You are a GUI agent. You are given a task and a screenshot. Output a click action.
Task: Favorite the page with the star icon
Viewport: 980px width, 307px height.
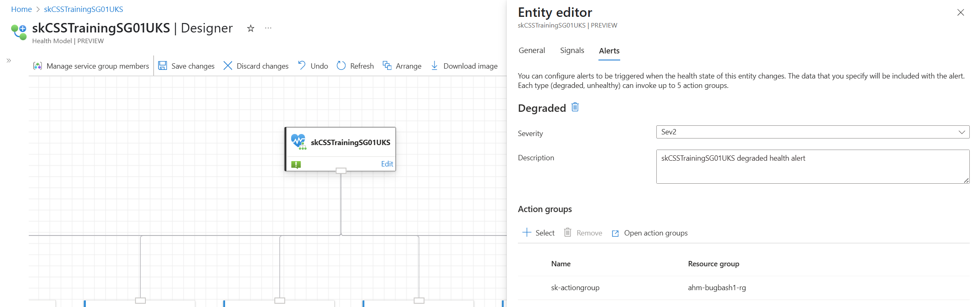pos(251,28)
